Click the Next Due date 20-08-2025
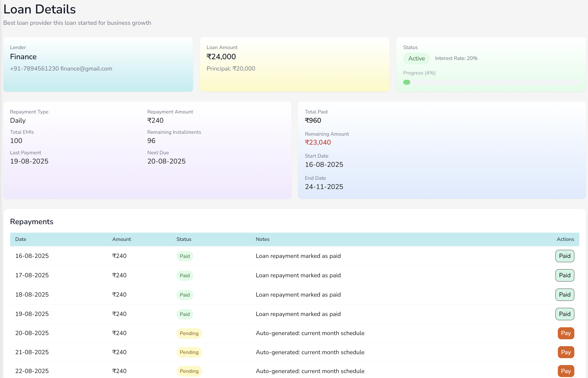588x378 pixels. 166,161
